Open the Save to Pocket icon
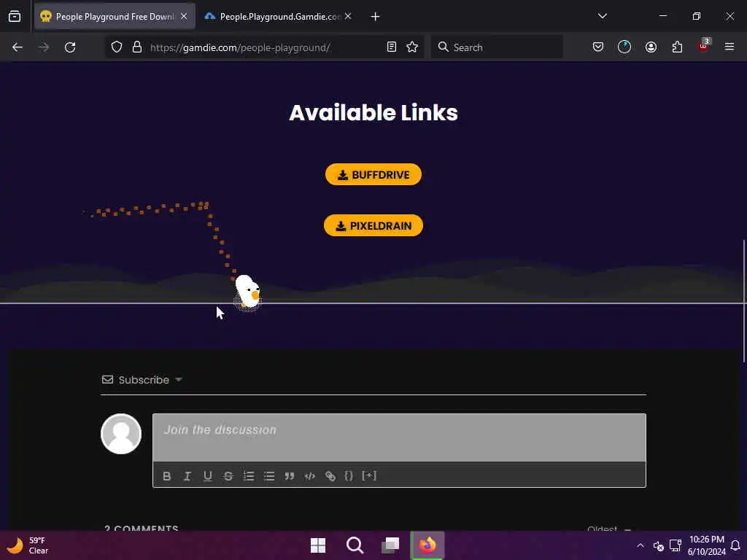The image size is (747, 560). [x=598, y=47]
